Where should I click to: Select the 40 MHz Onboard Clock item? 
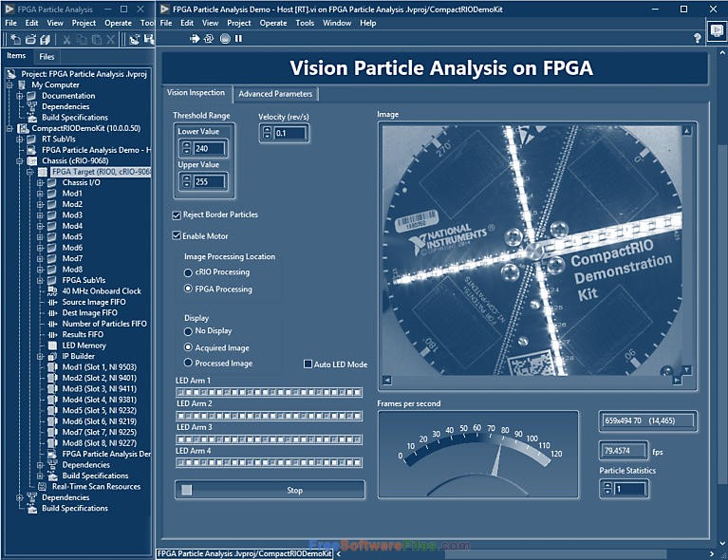tap(102, 291)
